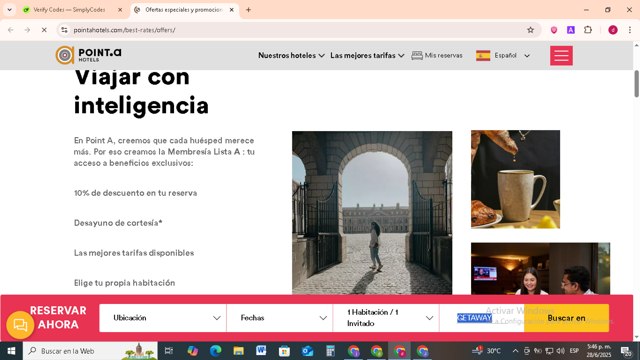This screenshot has height=360, width=640.
Task: Click the archway courtyard photo
Action: [372, 212]
